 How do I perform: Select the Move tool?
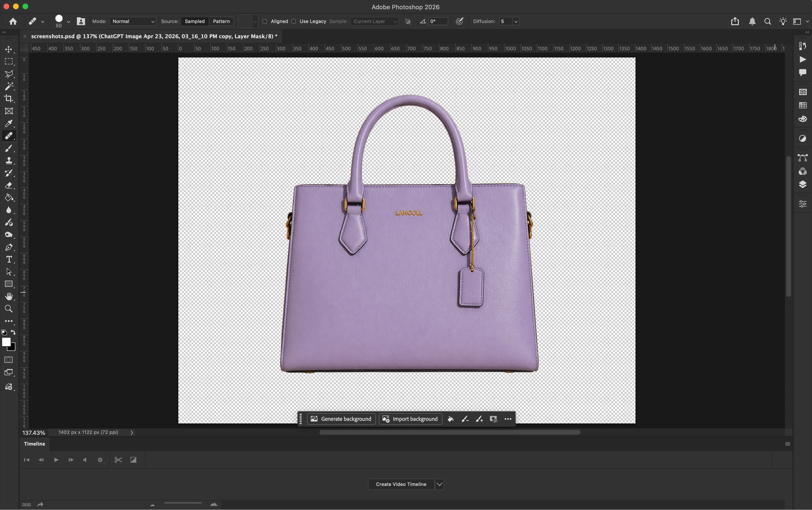pos(9,49)
